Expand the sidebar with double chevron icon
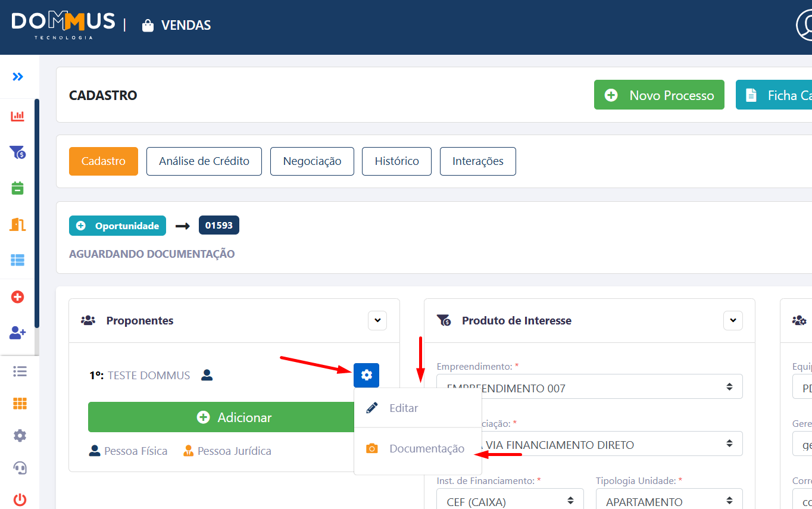The width and height of the screenshot is (812, 509). tap(18, 77)
